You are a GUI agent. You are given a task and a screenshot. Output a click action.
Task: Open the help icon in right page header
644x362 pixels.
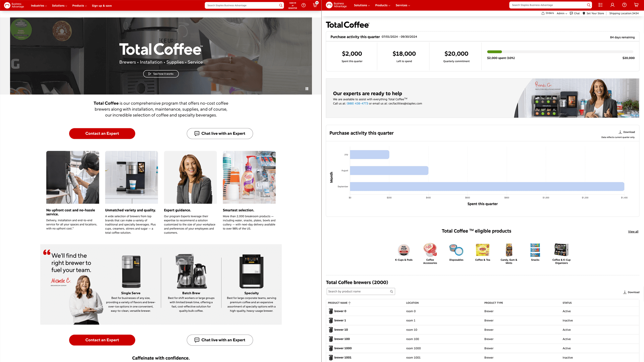[624, 5]
